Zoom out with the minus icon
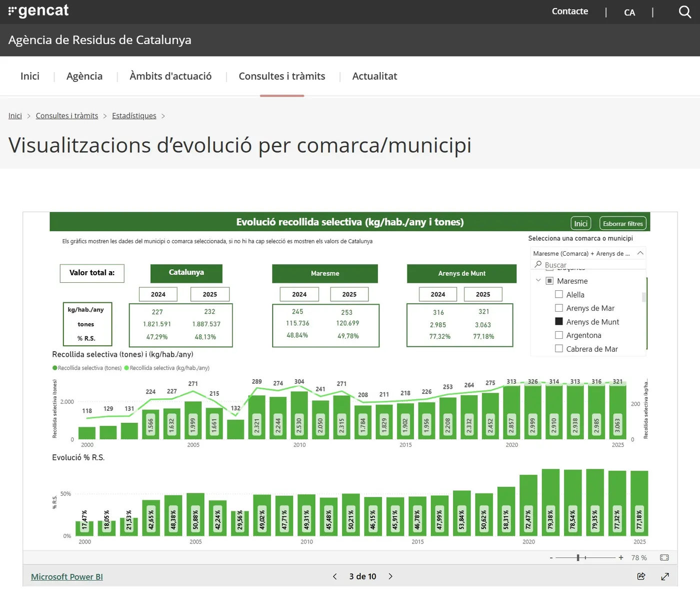This screenshot has height=590, width=700. point(551,557)
